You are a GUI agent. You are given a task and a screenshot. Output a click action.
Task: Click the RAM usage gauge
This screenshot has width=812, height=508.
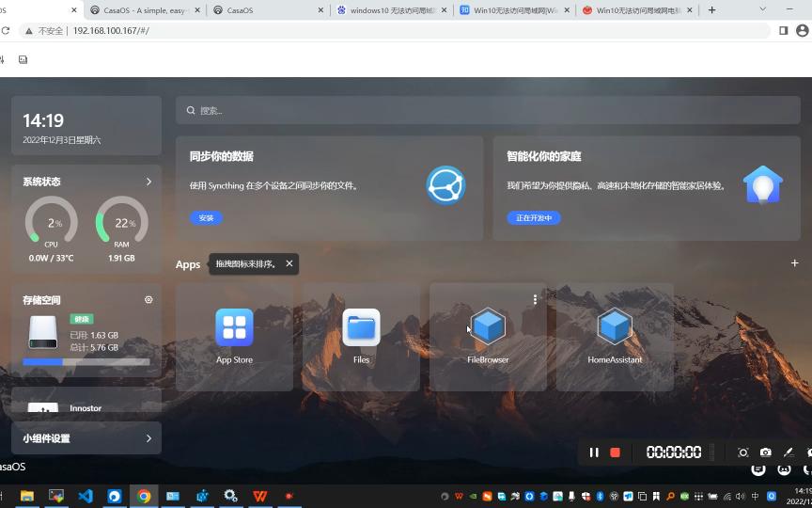(x=121, y=221)
